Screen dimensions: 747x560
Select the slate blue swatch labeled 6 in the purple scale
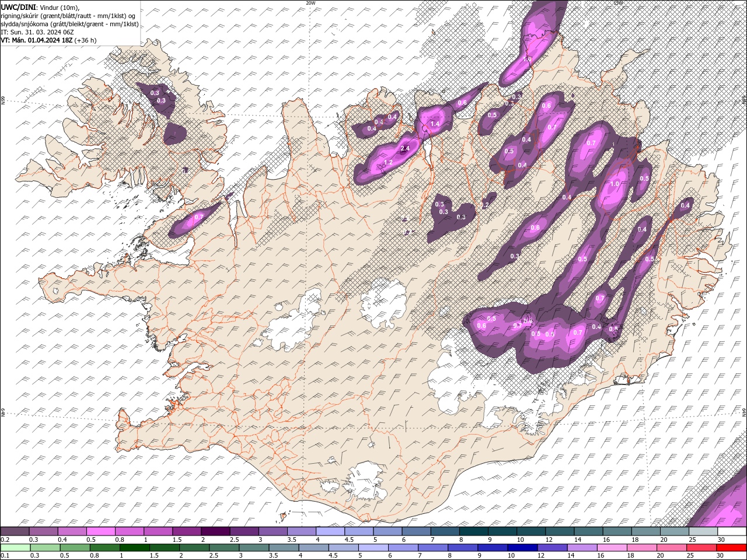tap(417, 531)
